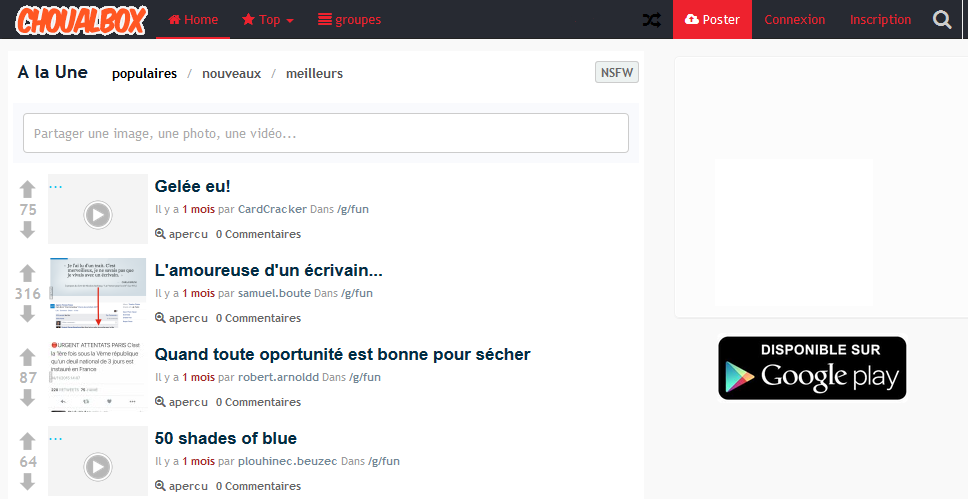This screenshot has height=499, width=968.
Task: Upvote "L'amoureuse d'un écrivain..." post
Action: point(28,273)
